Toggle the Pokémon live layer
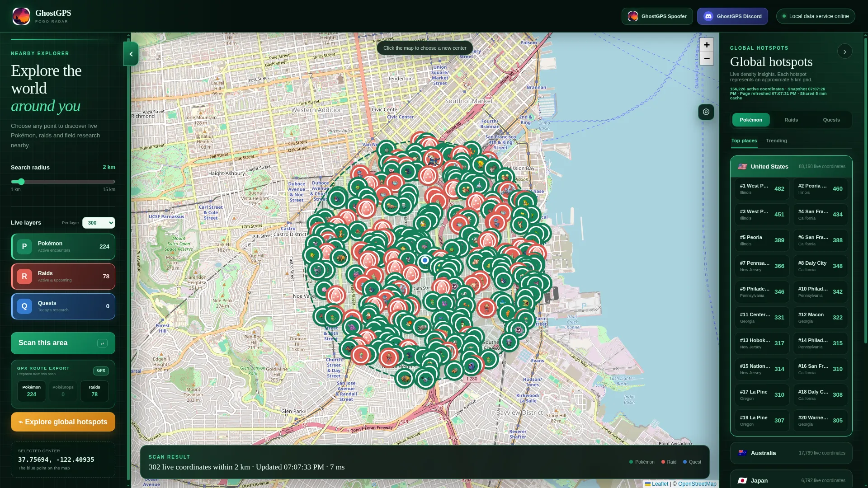868x488 pixels. (63, 247)
